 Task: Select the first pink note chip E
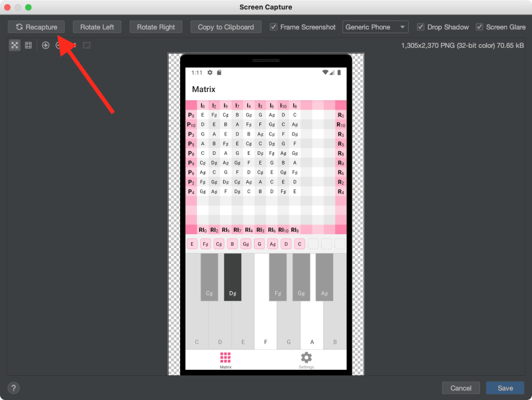point(192,244)
